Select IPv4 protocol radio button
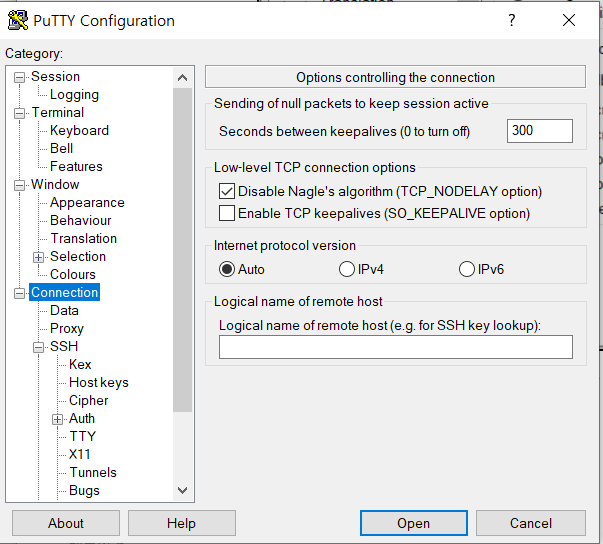 [346, 269]
